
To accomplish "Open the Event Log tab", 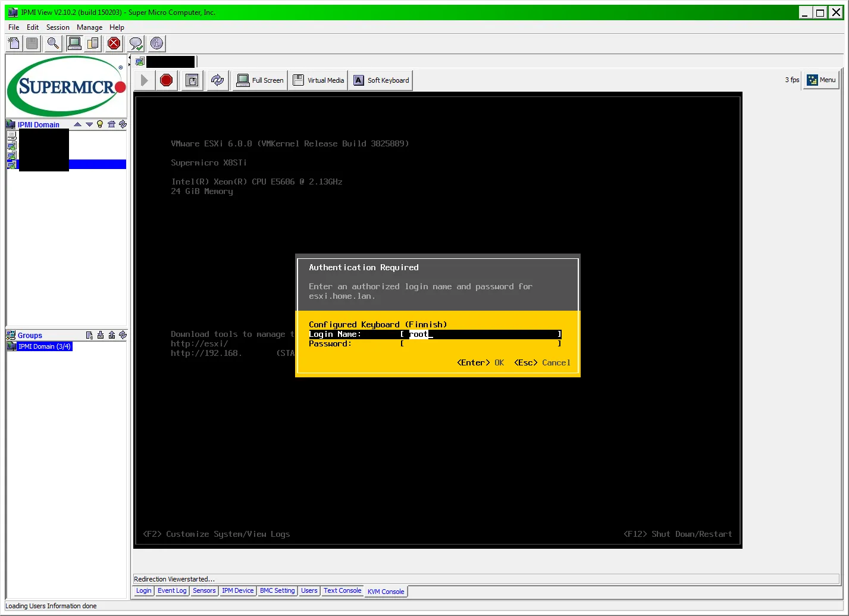I will [172, 590].
